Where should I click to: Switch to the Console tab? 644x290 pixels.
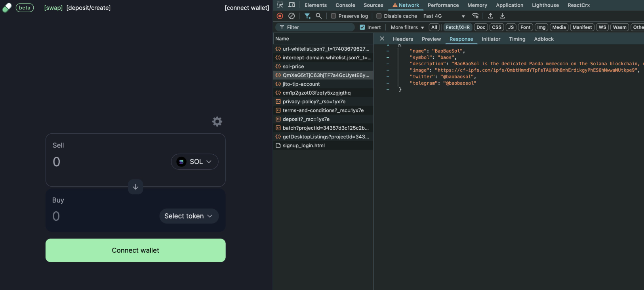[345, 5]
